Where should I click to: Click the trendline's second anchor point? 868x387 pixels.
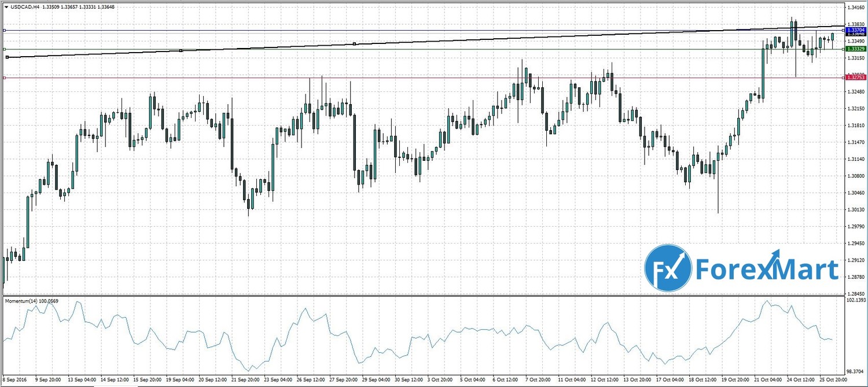pos(181,51)
